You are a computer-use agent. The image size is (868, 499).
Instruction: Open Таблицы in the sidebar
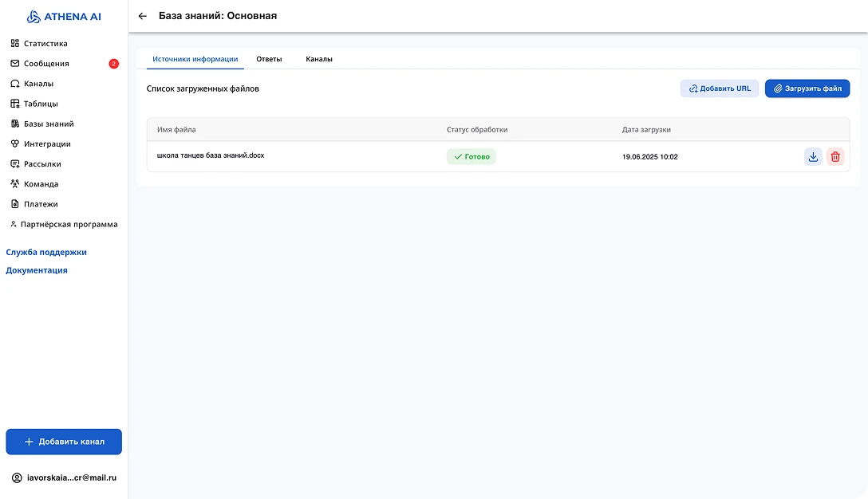click(41, 104)
